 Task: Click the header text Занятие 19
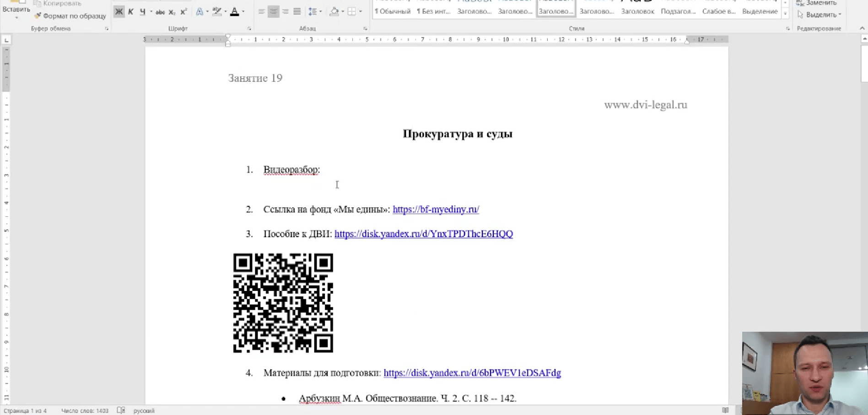255,78
